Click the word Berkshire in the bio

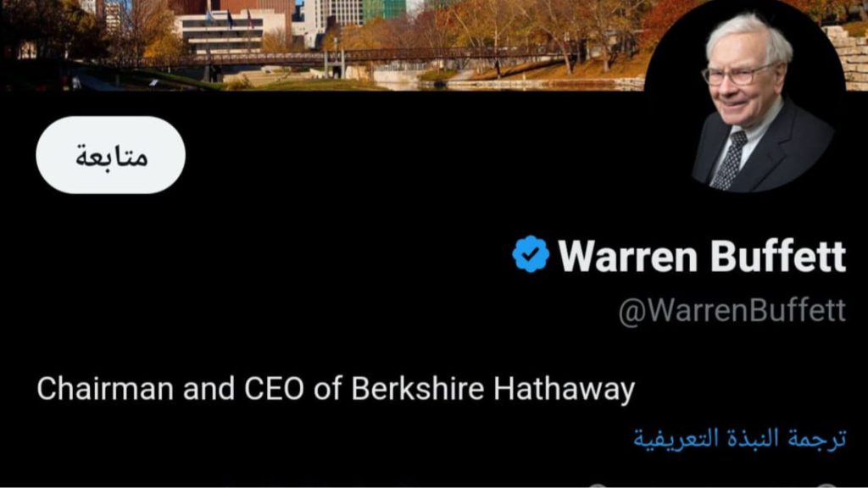click(417, 388)
